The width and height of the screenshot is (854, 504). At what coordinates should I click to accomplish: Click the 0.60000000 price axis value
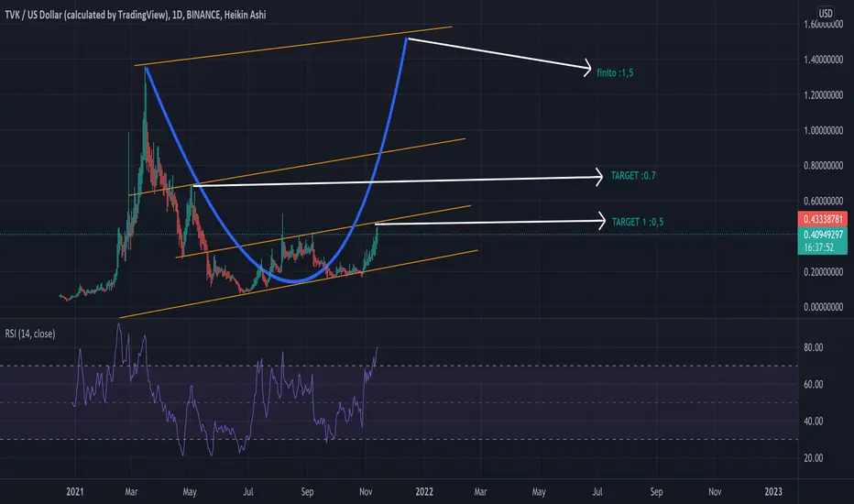824,201
